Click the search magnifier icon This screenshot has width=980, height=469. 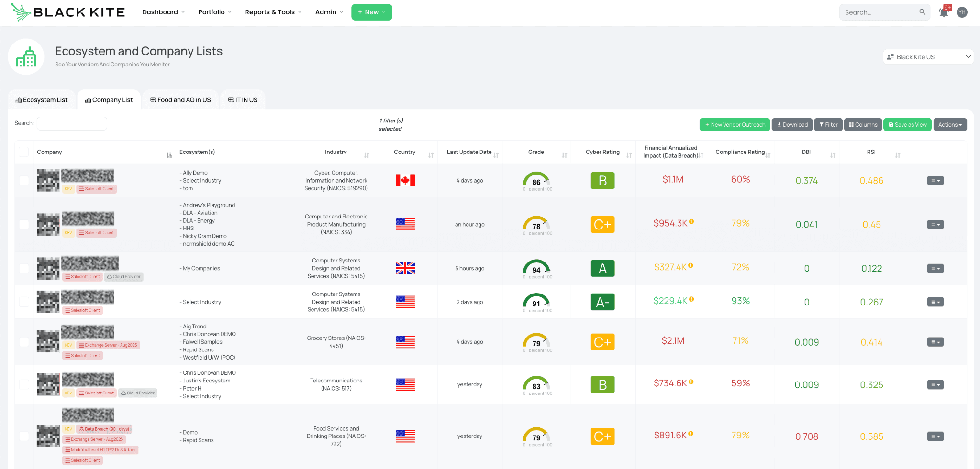point(922,12)
